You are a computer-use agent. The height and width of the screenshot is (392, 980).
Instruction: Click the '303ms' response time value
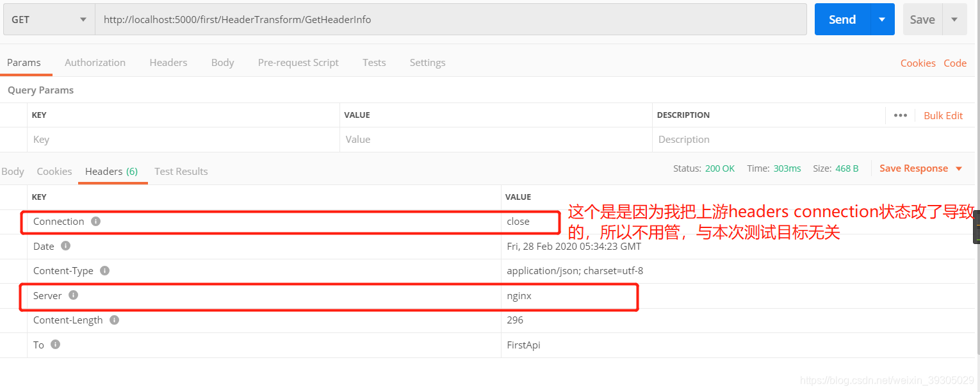pyautogui.click(x=787, y=168)
